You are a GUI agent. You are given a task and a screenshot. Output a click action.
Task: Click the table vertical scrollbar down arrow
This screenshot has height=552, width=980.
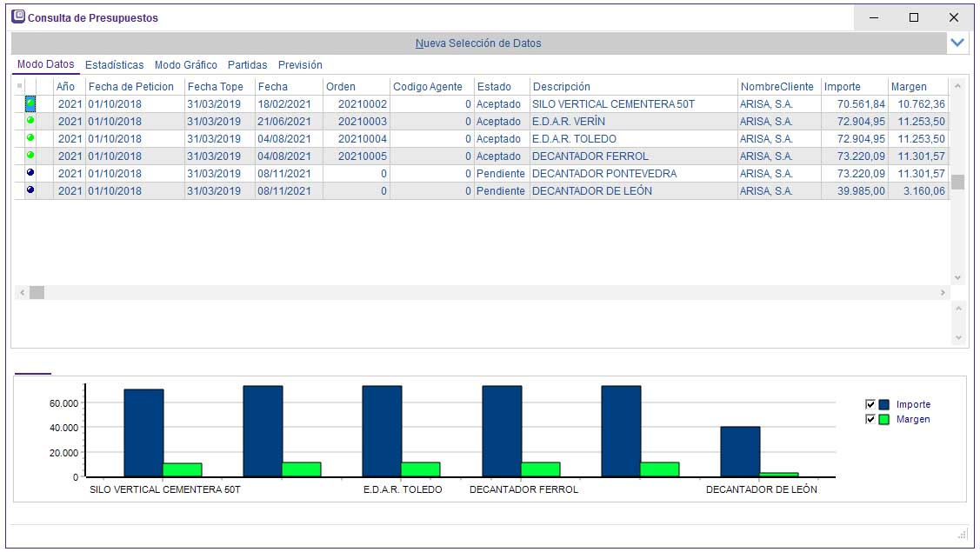tap(957, 277)
